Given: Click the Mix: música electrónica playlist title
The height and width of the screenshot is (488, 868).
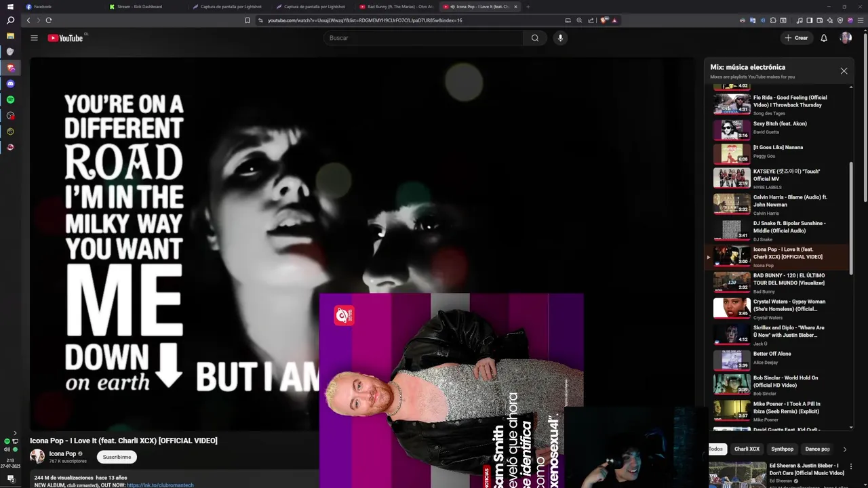Looking at the screenshot, I should pos(747,67).
